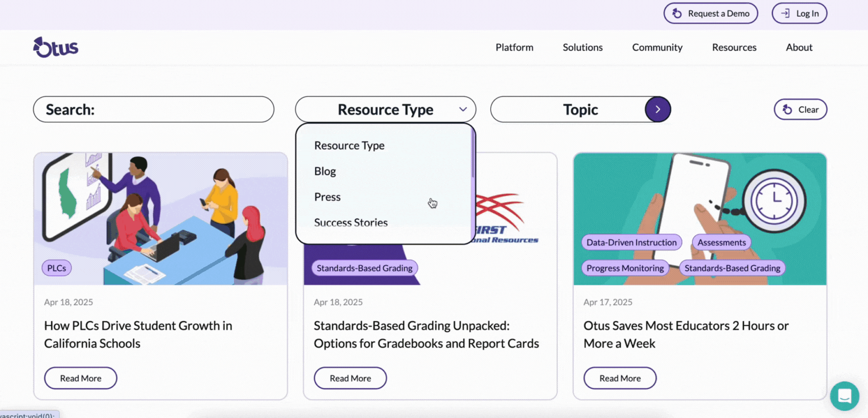Pick Success Stories option
868x418 pixels.
(351, 223)
